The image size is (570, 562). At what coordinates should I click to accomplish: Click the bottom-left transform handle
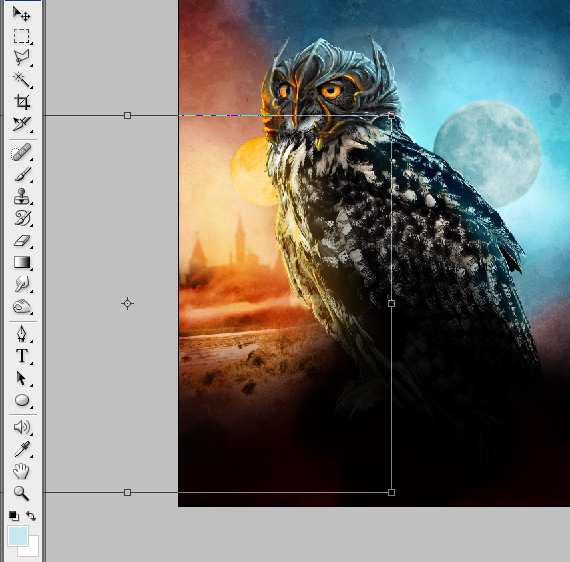(127, 492)
